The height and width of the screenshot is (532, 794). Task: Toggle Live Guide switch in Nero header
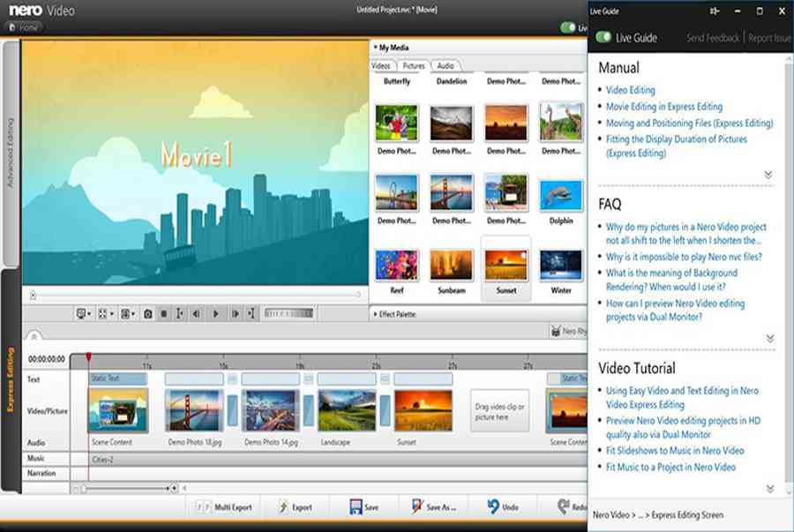[568, 27]
